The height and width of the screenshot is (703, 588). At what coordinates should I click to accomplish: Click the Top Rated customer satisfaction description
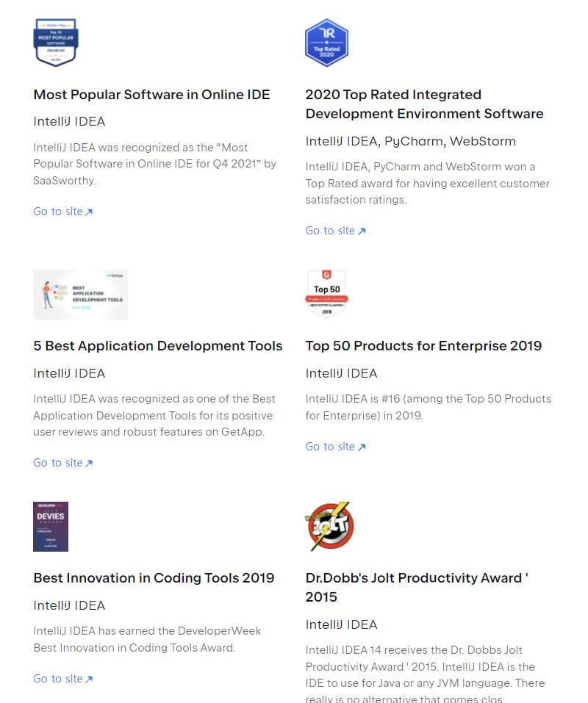coord(428,184)
